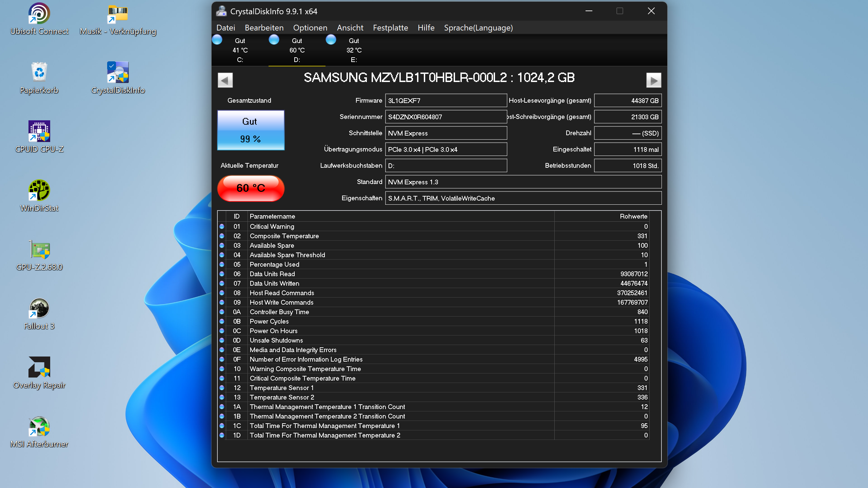
Task: Select the Fallout 3 shortcut icon
Action: click(x=39, y=314)
